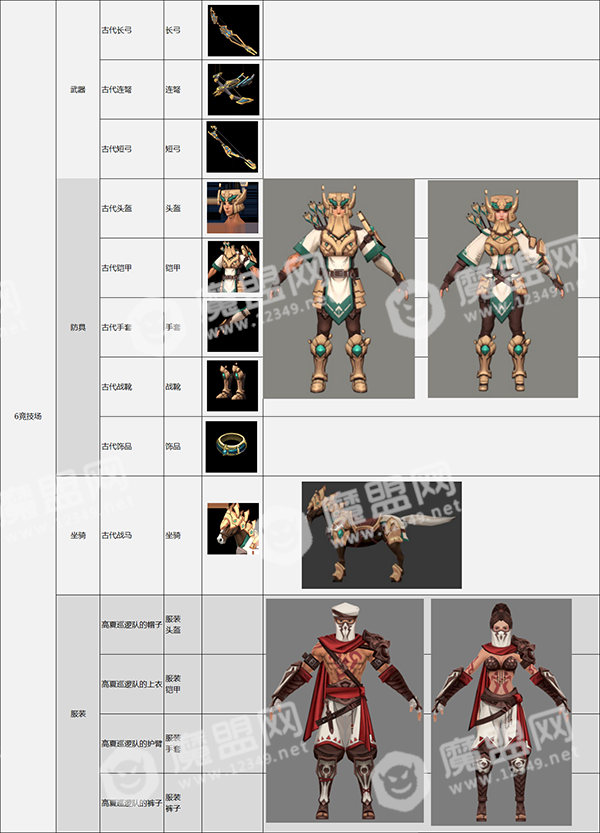Click the 古代短弓 shortbow icon
The width and height of the screenshot is (600, 833).
232,147
